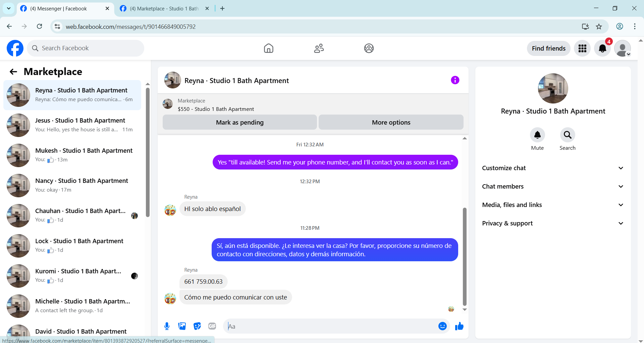Click the chat messages vertical scrollbar
The height and width of the screenshot is (343, 644).
click(x=465, y=256)
